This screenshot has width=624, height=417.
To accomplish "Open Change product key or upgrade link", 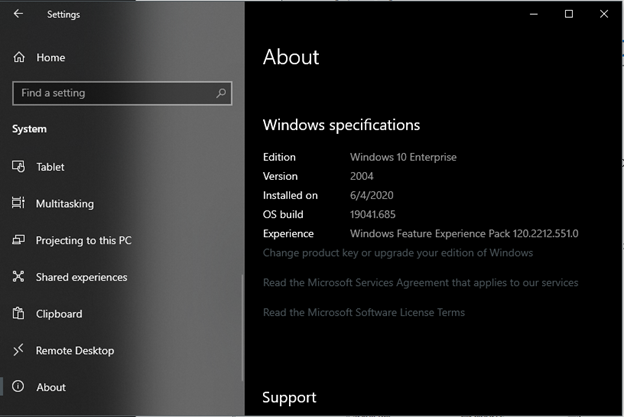I will coord(398,253).
